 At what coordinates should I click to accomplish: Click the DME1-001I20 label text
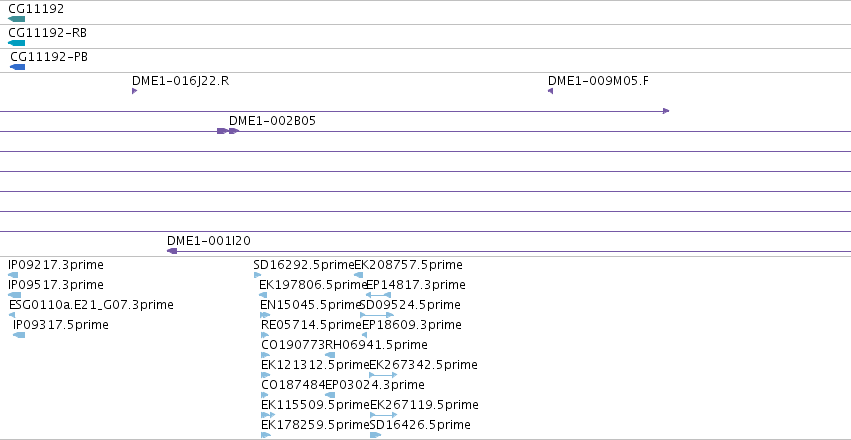point(209,241)
